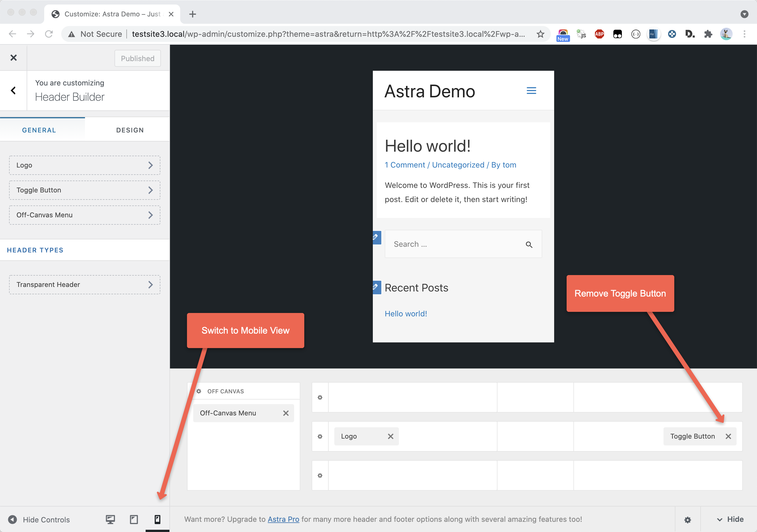Remove Logo element from builder row
The height and width of the screenshot is (532, 757).
click(x=390, y=436)
